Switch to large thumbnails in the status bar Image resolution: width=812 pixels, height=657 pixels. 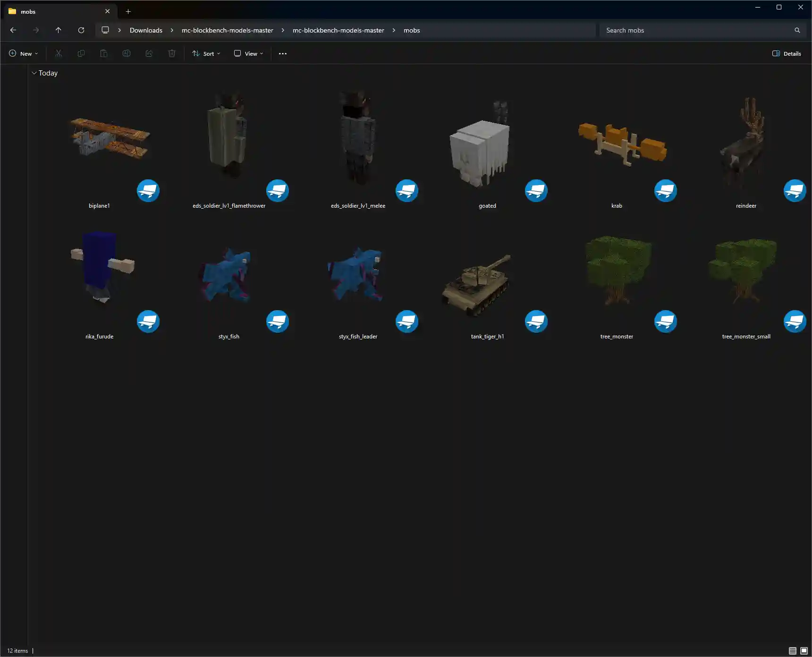click(x=804, y=650)
